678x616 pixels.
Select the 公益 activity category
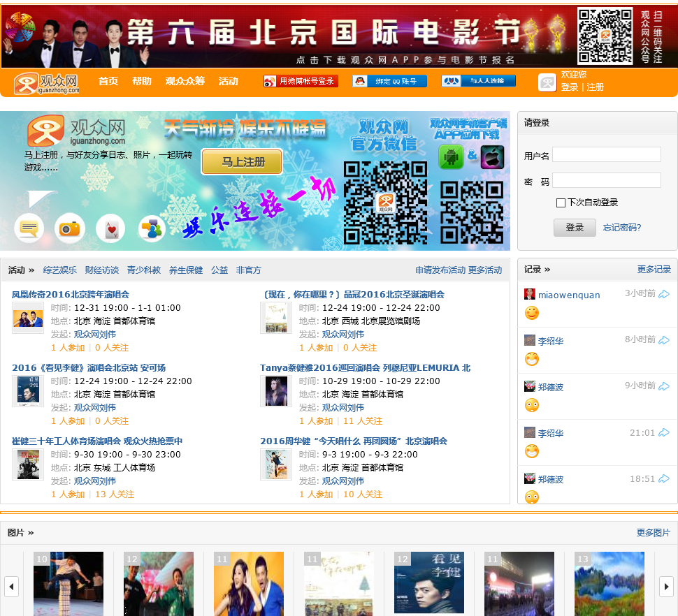[x=219, y=270]
